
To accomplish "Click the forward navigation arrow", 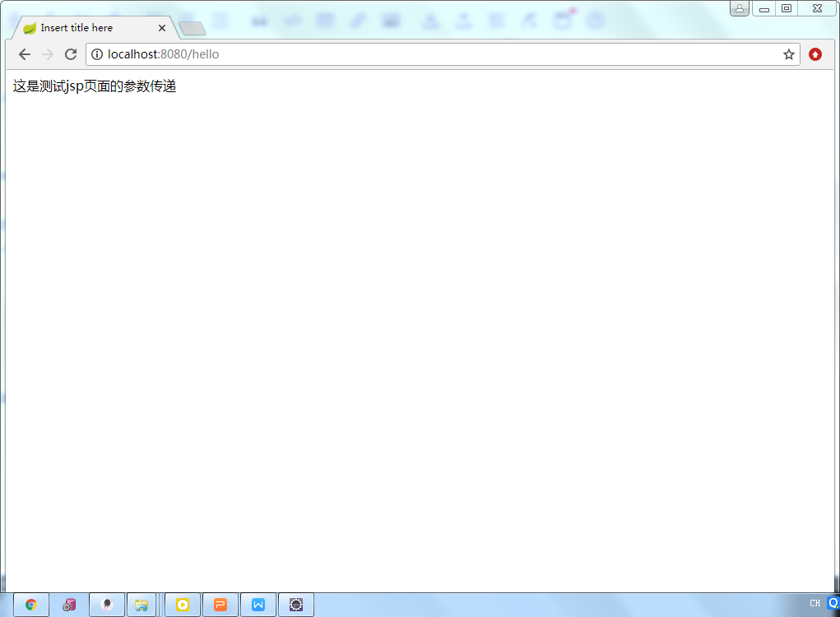I will 48,54.
